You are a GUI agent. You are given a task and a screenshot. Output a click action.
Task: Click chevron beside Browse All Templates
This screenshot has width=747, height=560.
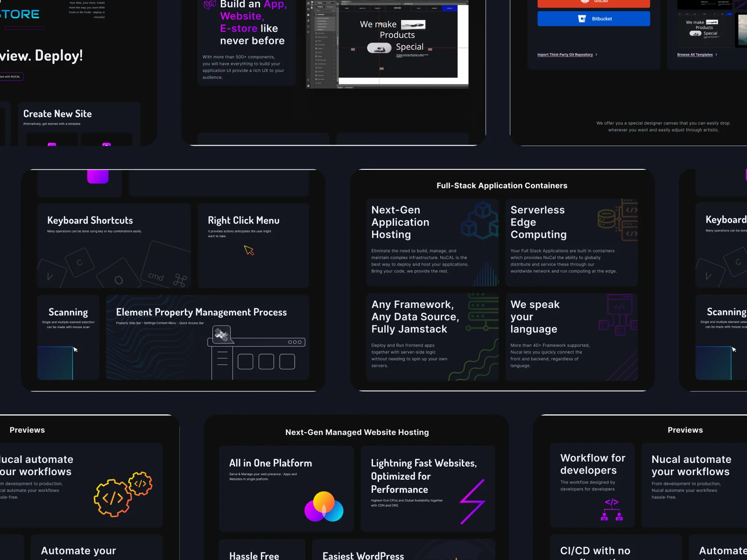click(716, 55)
